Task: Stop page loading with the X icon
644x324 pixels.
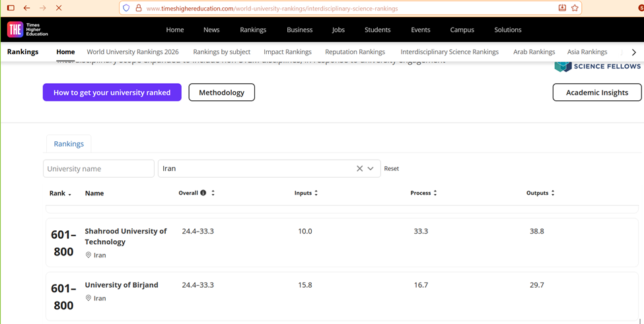Action: [x=59, y=8]
